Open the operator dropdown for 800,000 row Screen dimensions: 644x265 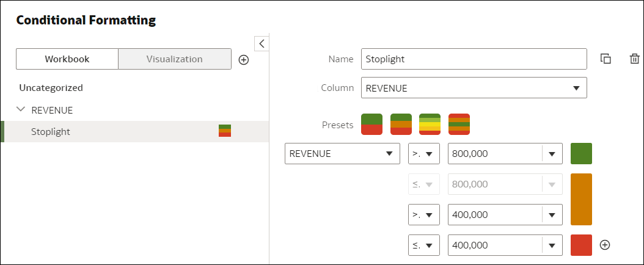coord(423,154)
